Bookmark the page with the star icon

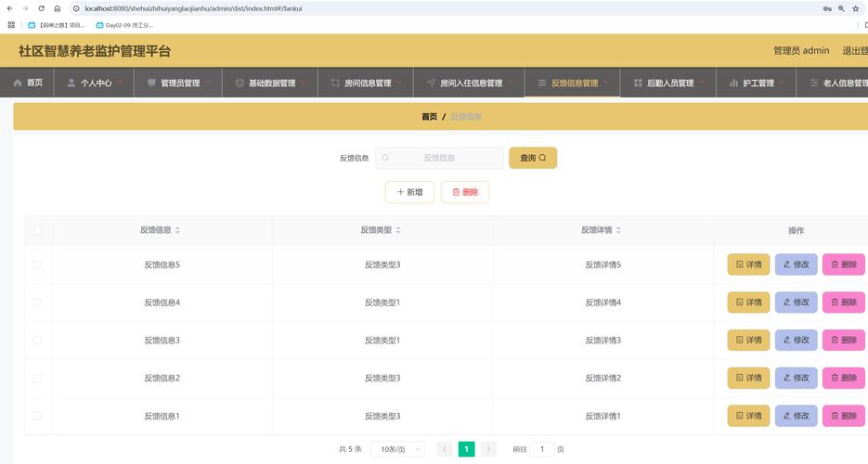[x=856, y=8]
